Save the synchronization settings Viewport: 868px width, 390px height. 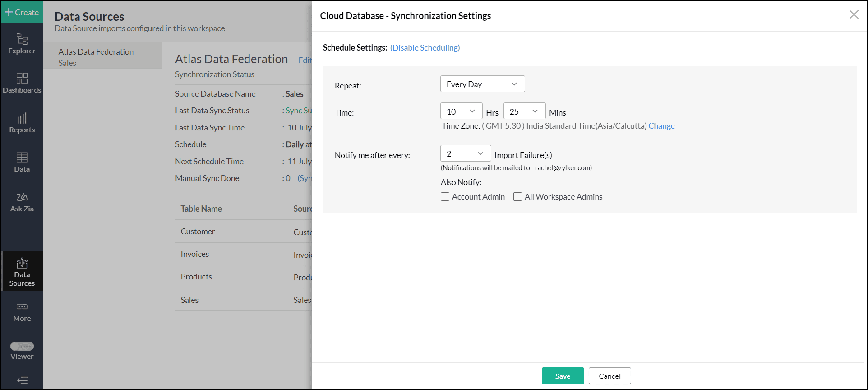563,376
